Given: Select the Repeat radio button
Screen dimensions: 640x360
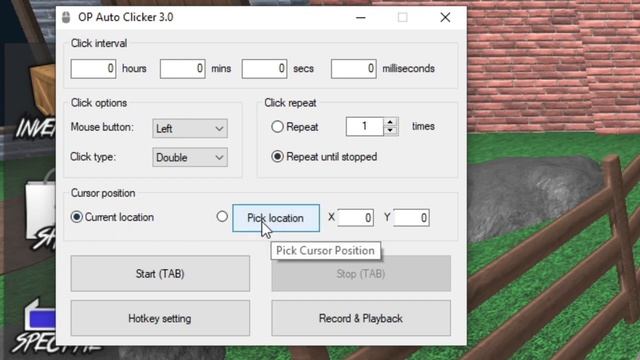Looking at the screenshot, I should (278, 127).
